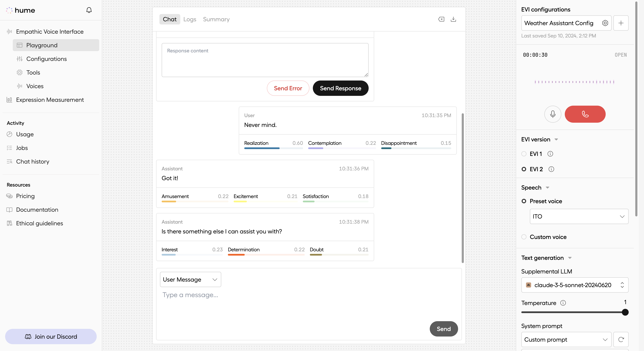Click the Send Response button
The image size is (644, 351).
click(340, 88)
